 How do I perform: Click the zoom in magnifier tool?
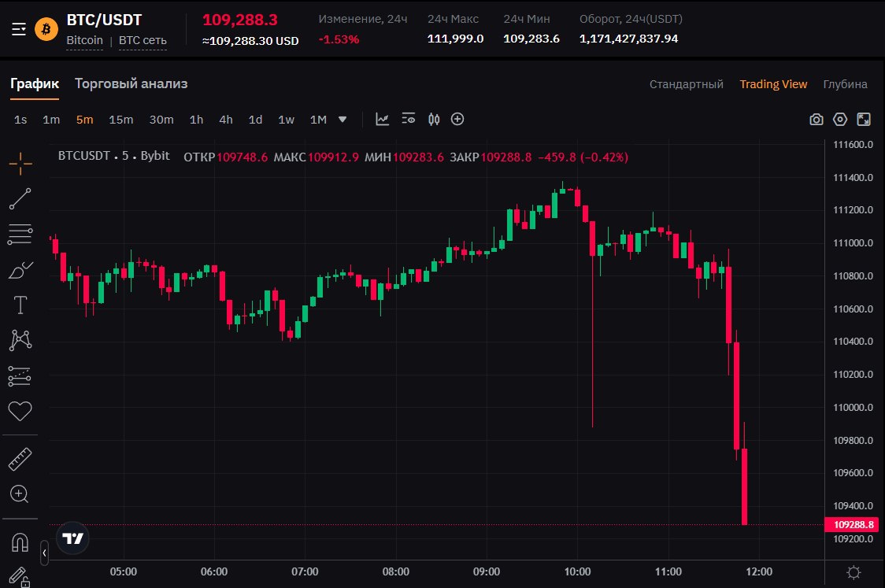20,494
